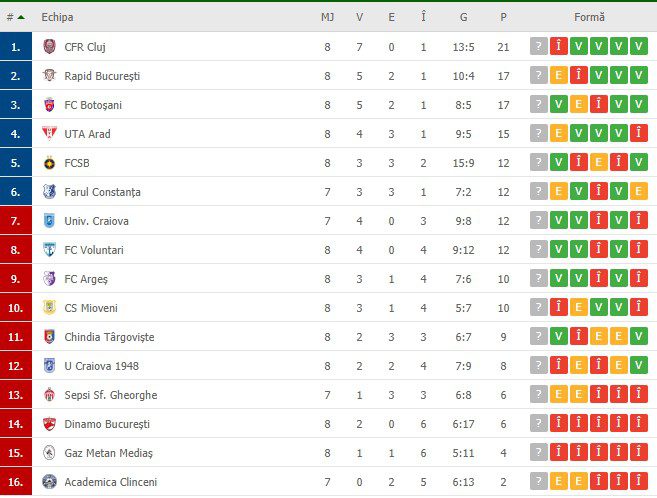
Task: Click the Echipa column header
Action: point(57,17)
